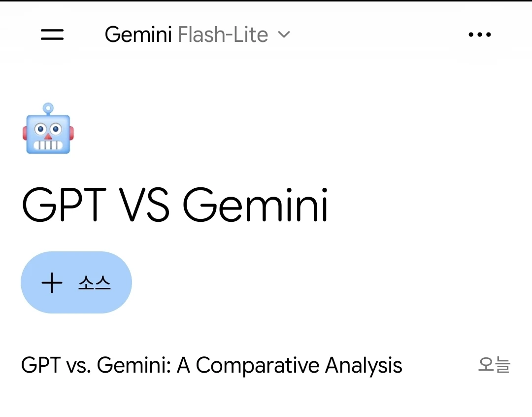Click the blue pill-shaped add source button
Screen dimensions: 532x417
76,282
